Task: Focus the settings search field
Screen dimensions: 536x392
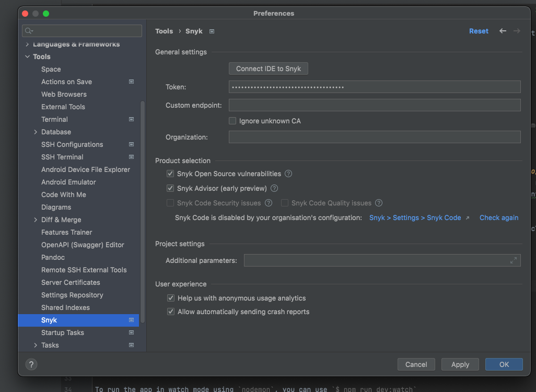Action: coord(82,31)
